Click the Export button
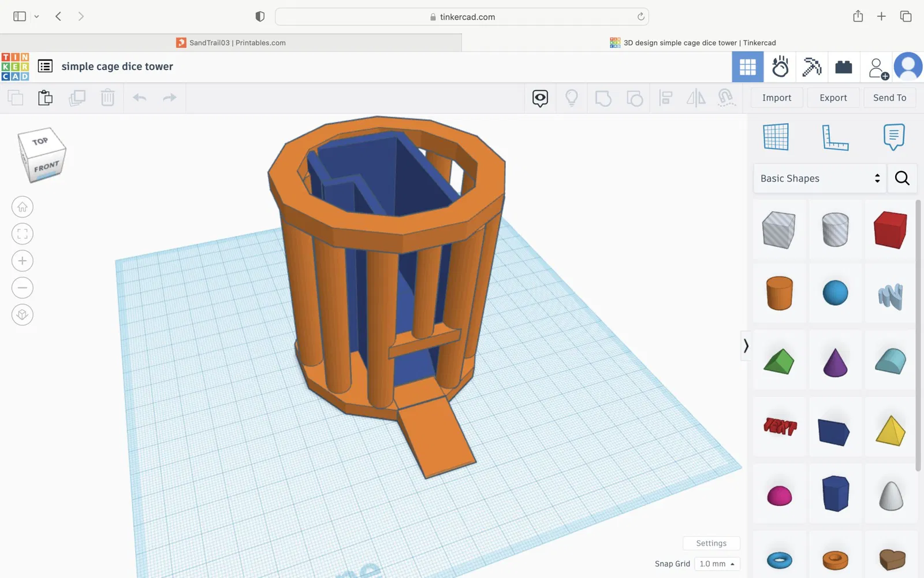924x578 pixels. 833,98
